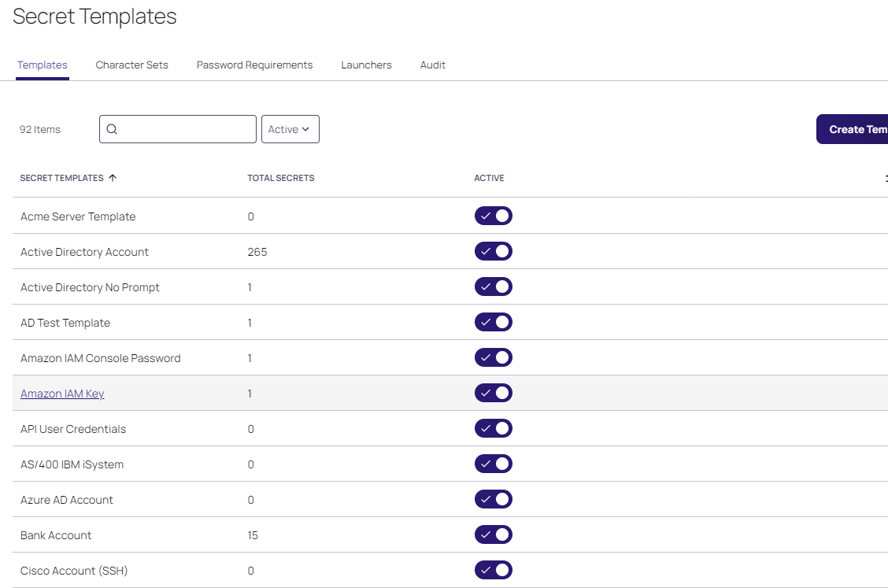The image size is (888, 588).
Task: Disable the Active Directory Account template
Action: coord(493,252)
